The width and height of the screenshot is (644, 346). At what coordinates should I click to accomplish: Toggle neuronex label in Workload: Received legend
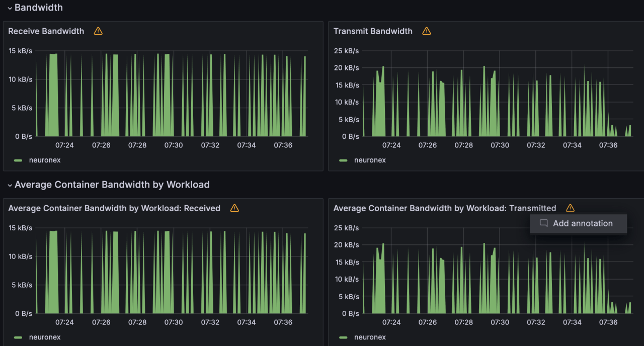tap(45, 337)
